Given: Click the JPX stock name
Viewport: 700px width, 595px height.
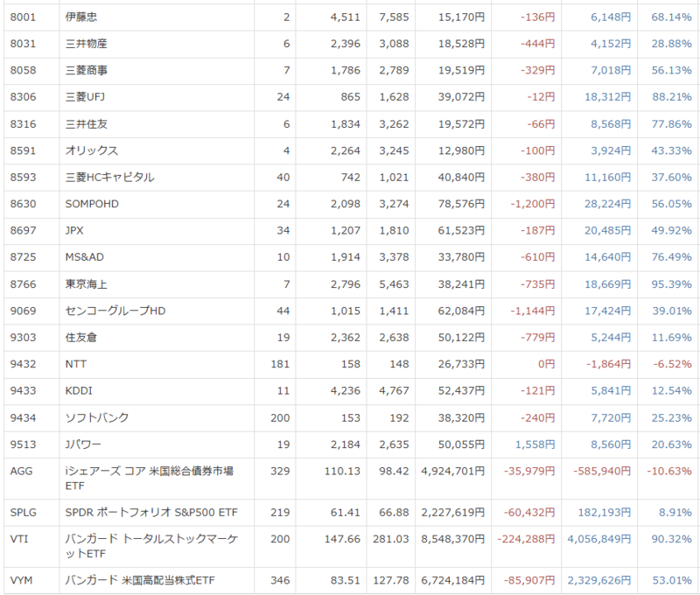Looking at the screenshot, I should click(74, 231).
